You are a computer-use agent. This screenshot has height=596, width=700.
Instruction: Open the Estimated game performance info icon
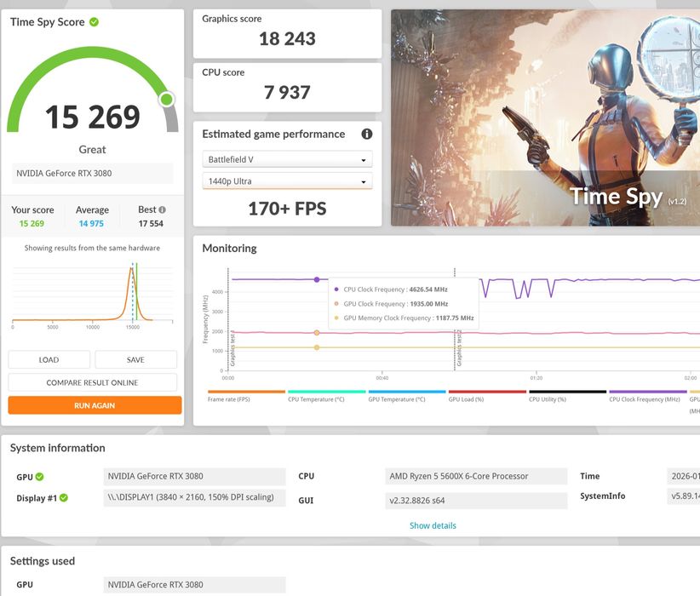(x=366, y=134)
